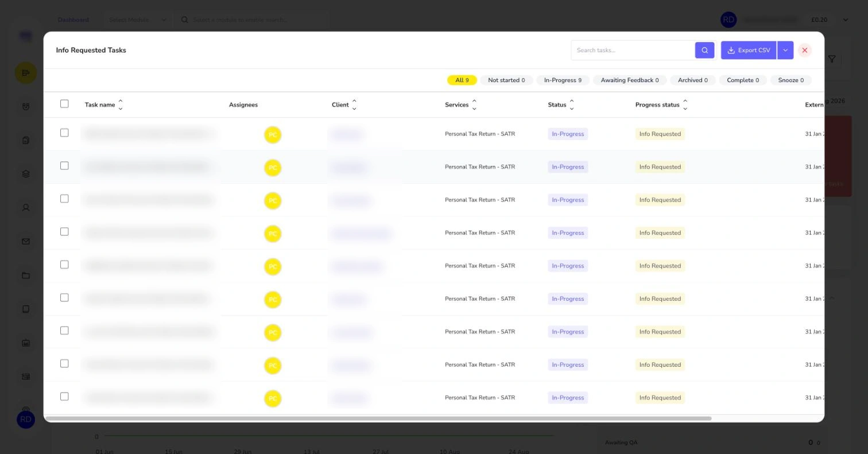Select the Awaiting Feedback 0 filter tab
The width and height of the screenshot is (868, 454).
(x=630, y=80)
